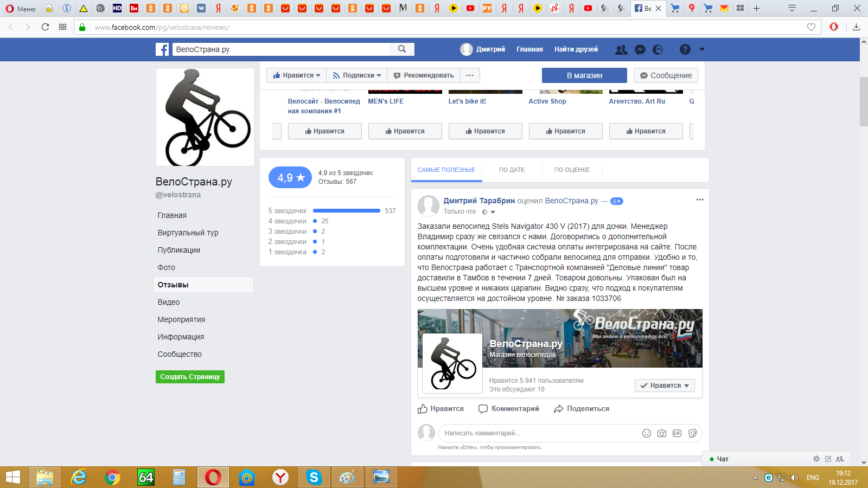Click the Facebook logo icon
This screenshot has height=488, width=868.
[x=162, y=49]
